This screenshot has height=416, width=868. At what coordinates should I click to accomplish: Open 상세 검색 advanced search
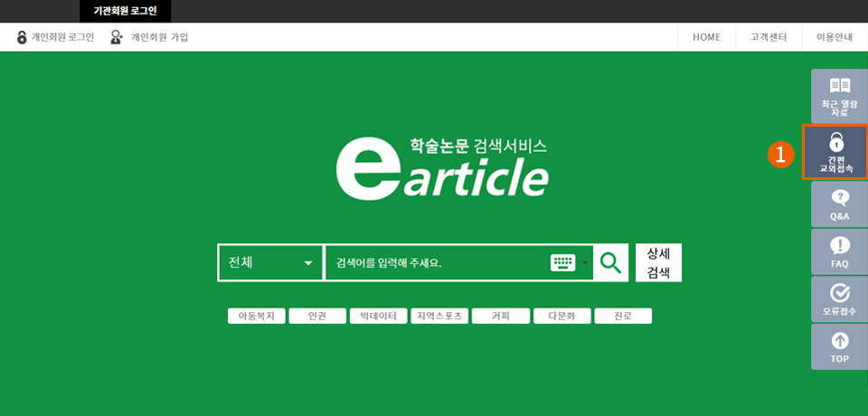coord(658,262)
